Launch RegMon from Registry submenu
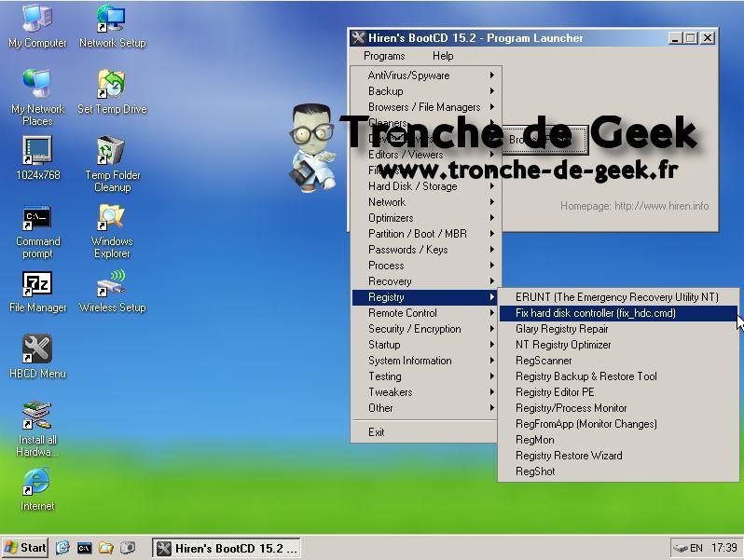744x560 pixels. click(618, 440)
